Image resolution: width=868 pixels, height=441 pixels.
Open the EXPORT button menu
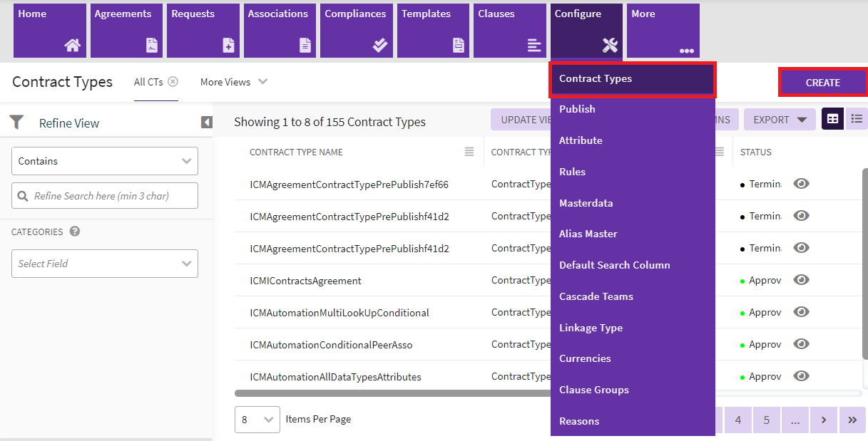[x=780, y=120]
